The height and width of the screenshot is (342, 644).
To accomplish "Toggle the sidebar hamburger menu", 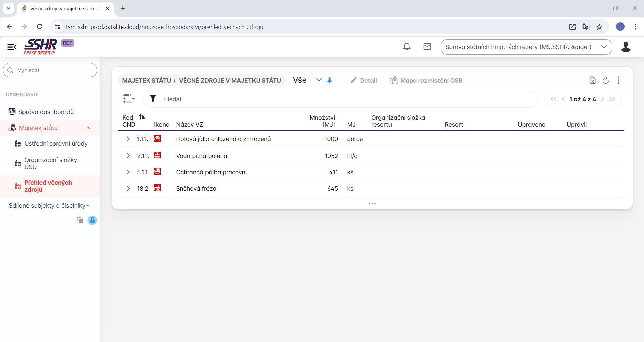I will pyautogui.click(x=12, y=47).
